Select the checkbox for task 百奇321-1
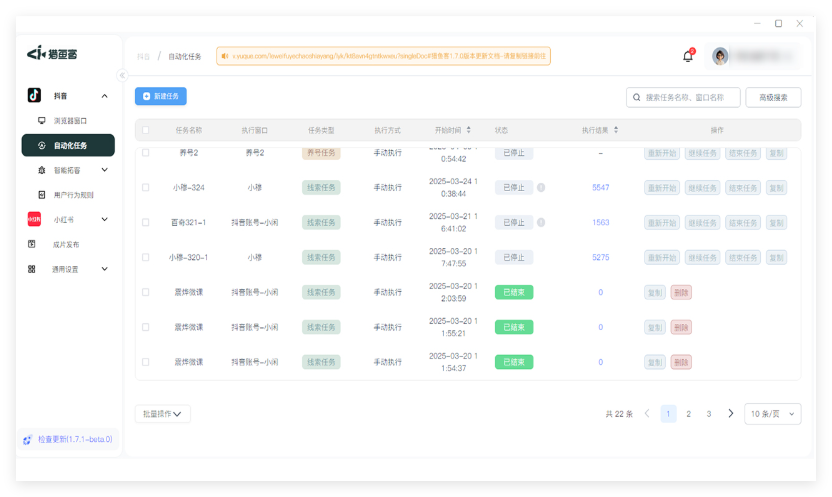The image size is (832, 497). (x=146, y=222)
